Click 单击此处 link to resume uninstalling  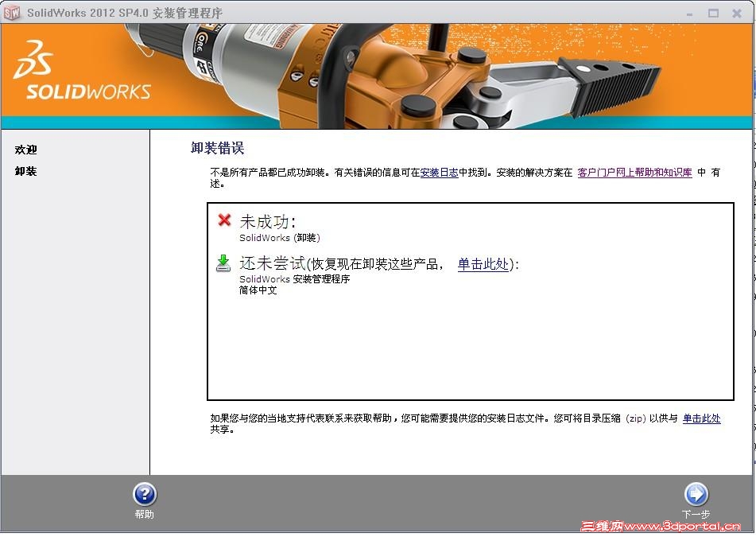tap(483, 264)
